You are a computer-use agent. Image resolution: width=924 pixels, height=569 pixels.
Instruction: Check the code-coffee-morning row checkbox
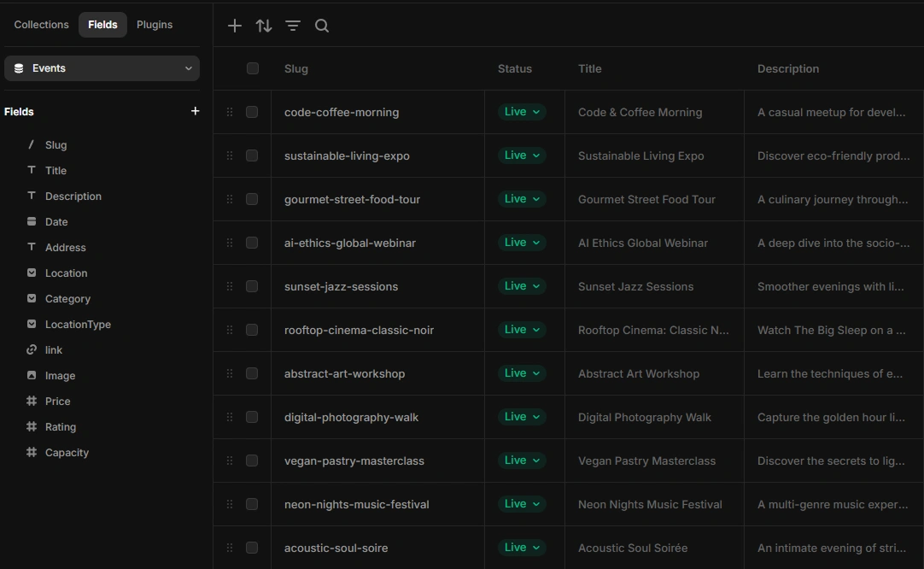click(252, 112)
